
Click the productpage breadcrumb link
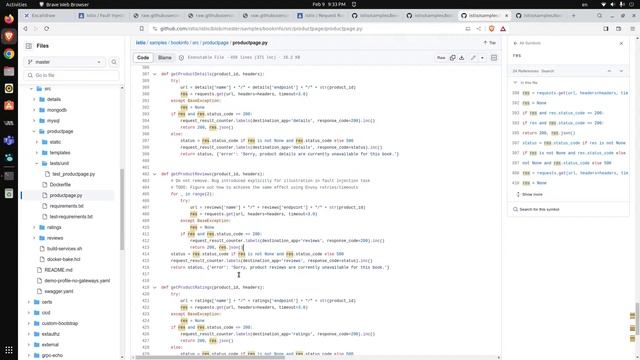coord(216,42)
